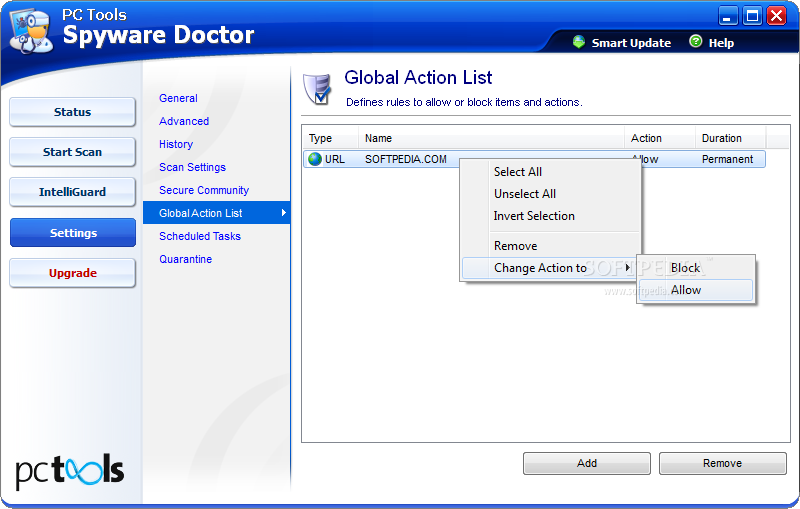Select Global Action List in sidebar
800x509 pixels.
point(216,213)
